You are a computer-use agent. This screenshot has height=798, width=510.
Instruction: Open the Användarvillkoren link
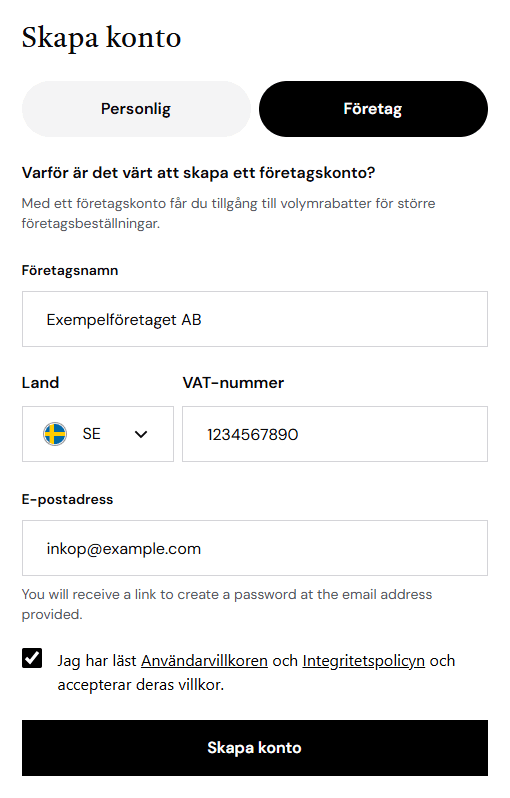tap(204, 661)
